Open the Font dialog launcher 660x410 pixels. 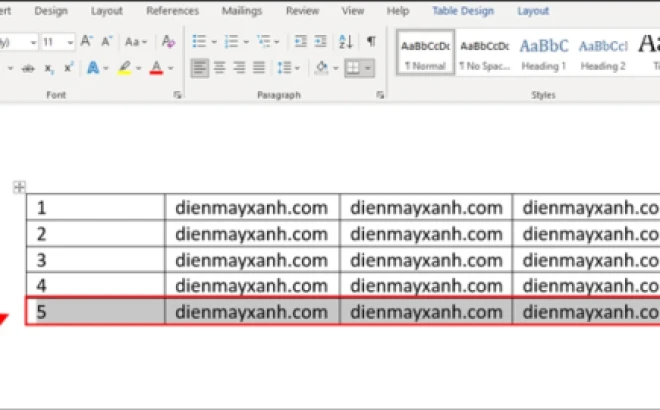click(177, 95)
